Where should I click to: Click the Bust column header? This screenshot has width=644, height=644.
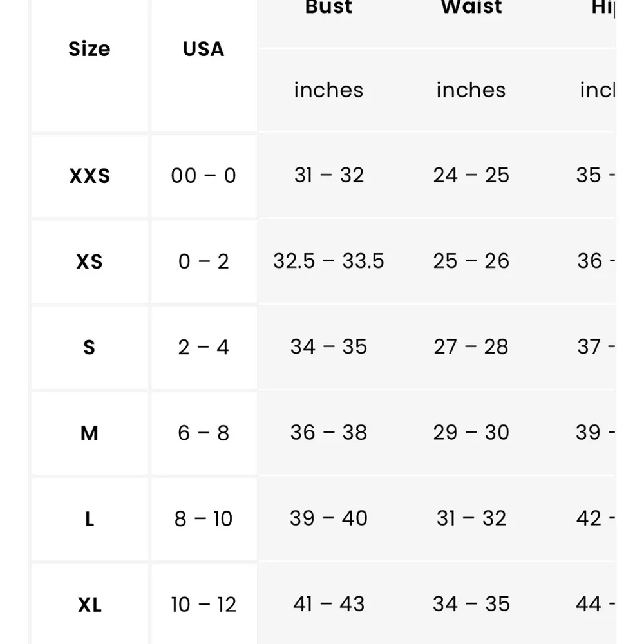pyautogui.click(x=328, y=7)
